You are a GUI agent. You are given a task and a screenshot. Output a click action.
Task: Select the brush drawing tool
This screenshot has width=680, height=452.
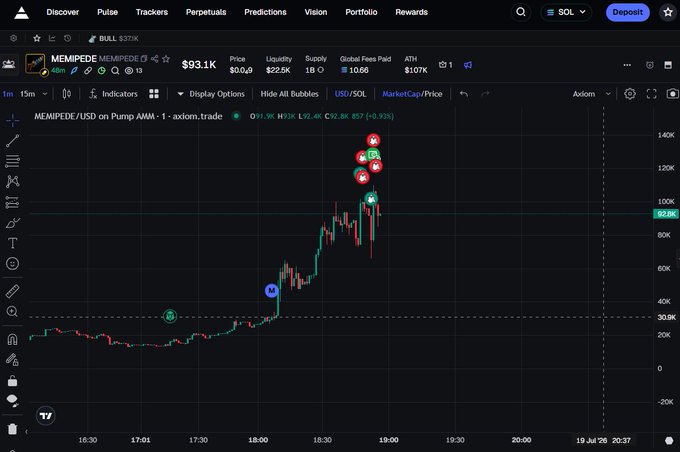13,223
